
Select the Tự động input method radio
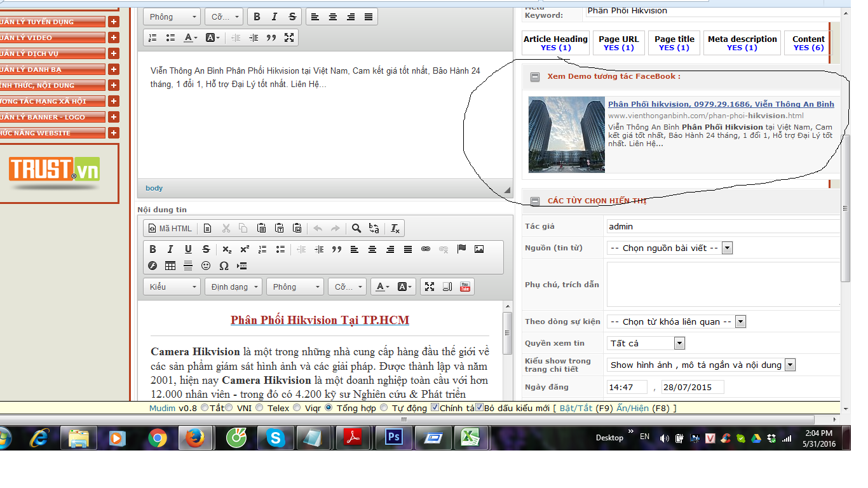pos(384,408)
